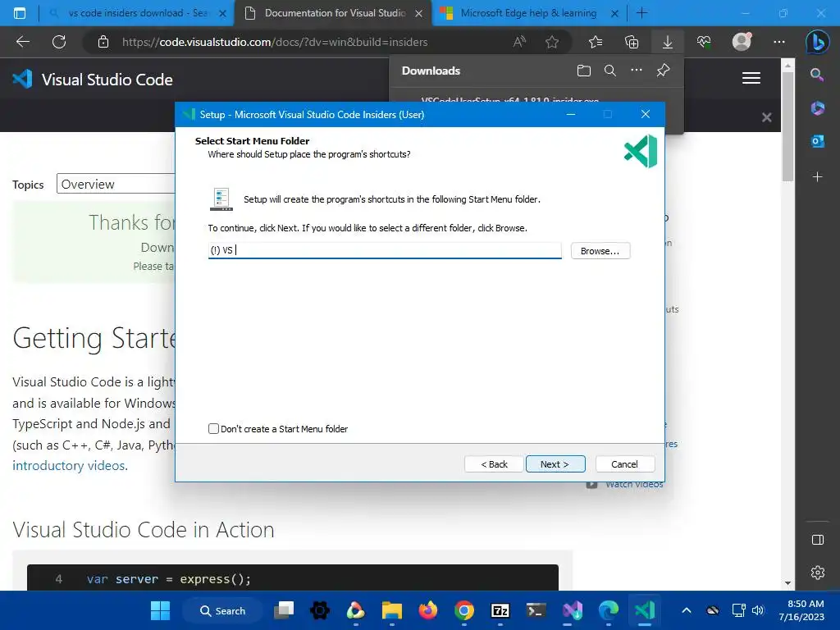Click the page vertical scrollbar
Viewport: 840px width, 630px height.
click(787, 127)
